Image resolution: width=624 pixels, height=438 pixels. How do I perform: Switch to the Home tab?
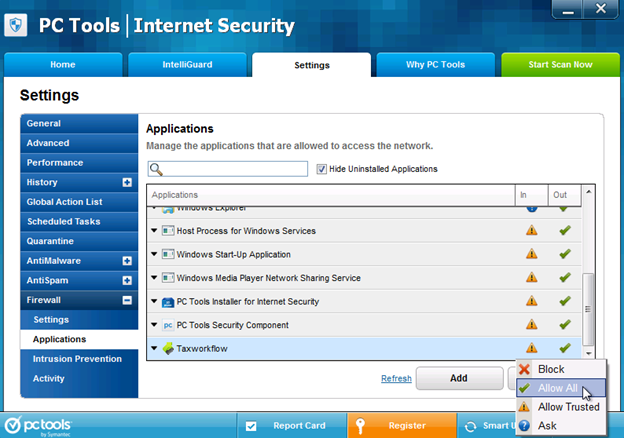(63, 64)
